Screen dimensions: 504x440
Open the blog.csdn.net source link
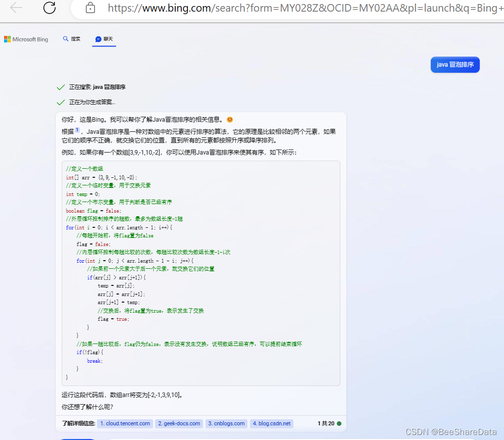point(272,424)
